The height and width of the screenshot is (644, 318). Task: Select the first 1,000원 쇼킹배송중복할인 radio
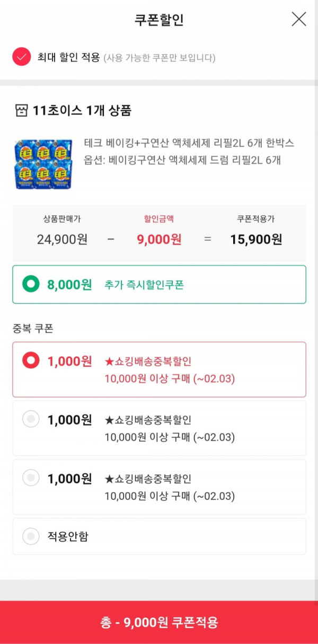[x=31, y=361]
